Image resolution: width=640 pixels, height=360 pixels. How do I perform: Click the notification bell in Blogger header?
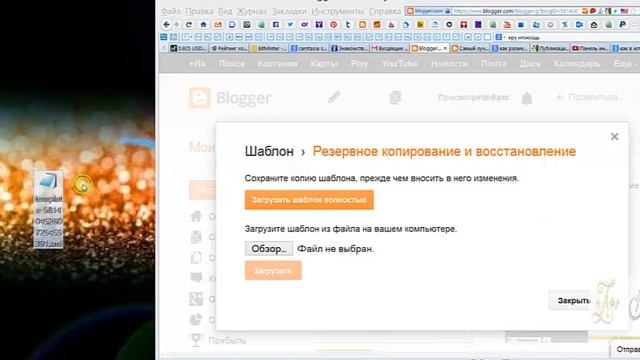[527, 98]
